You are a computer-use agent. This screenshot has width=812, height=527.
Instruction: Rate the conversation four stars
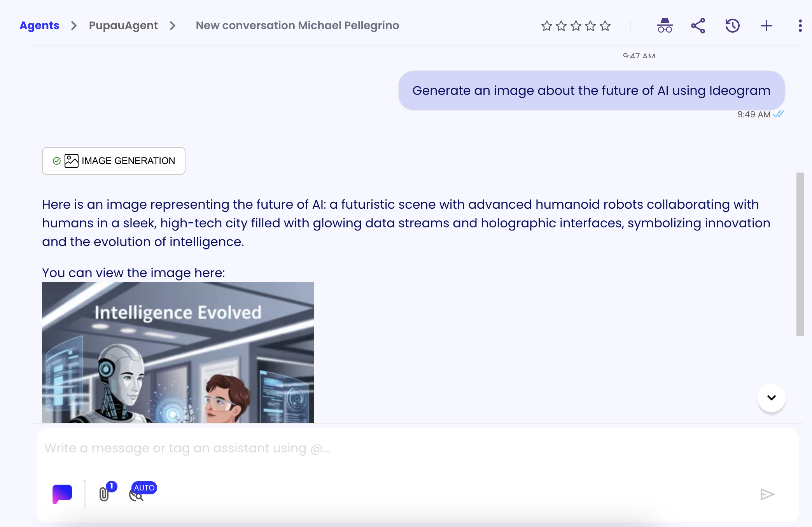590,26
